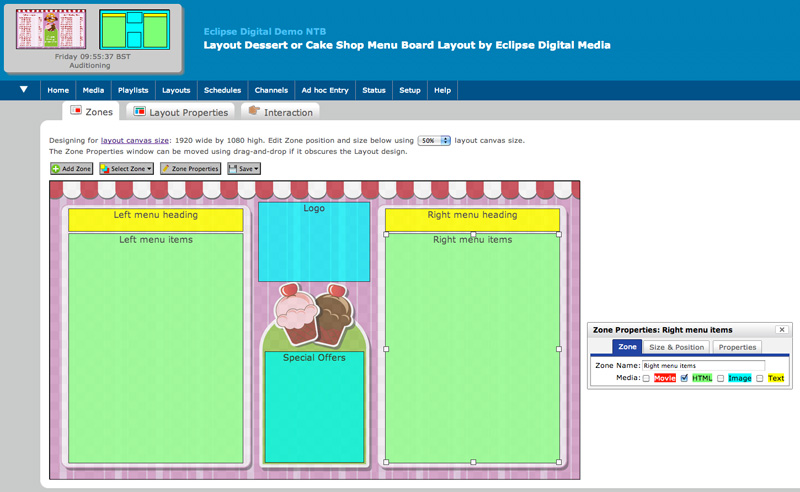Click the Add Zone plus icon
The image size is (800, 492).
(56, 169)
